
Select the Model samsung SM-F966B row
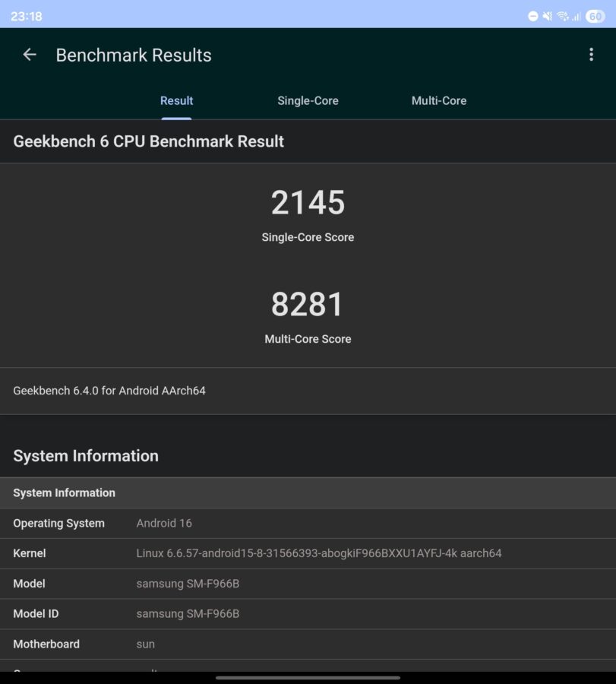[308, 584]
